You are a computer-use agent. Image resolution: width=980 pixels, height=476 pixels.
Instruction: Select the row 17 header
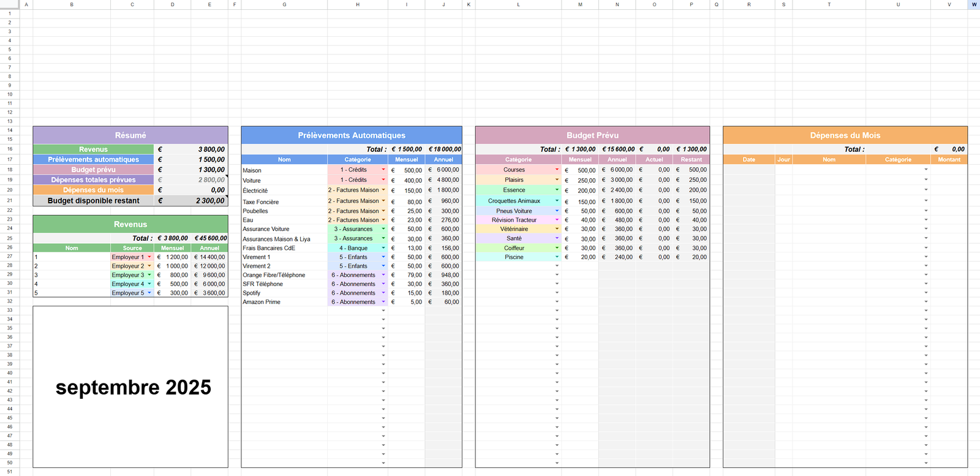click(10, 159)
